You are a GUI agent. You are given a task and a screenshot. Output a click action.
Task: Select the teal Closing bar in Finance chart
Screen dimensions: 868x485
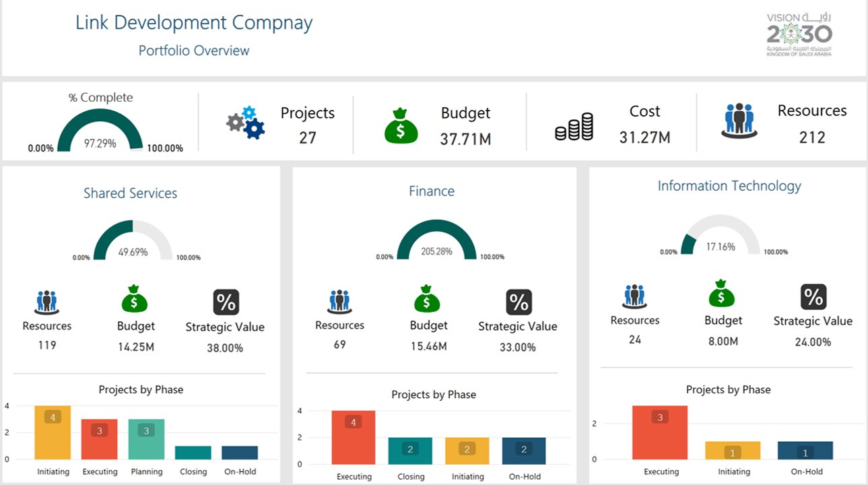click(410, 451)
